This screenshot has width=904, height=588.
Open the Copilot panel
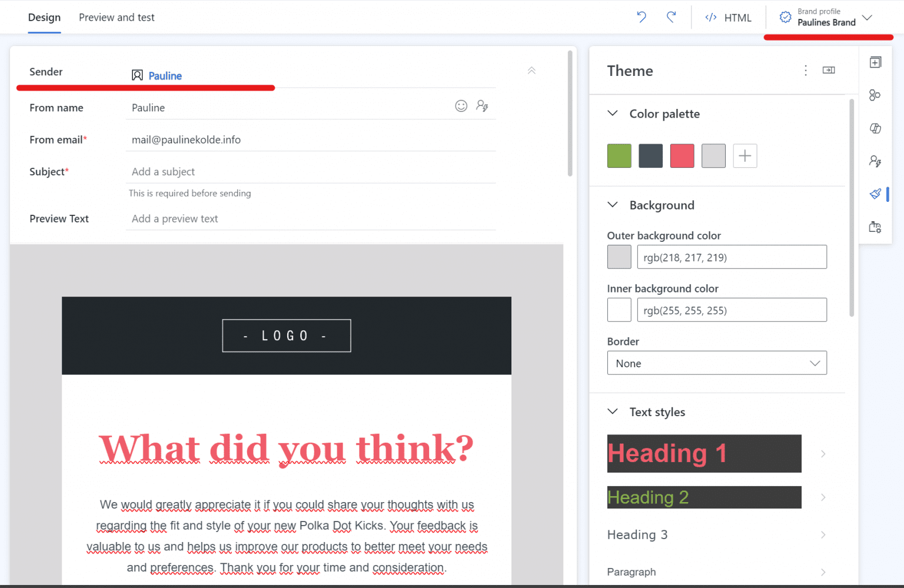875,128
